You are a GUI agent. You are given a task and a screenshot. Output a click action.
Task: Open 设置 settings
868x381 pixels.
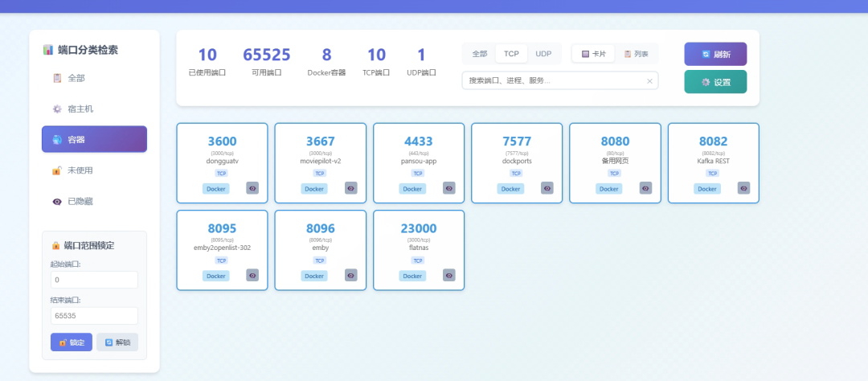tap(715, 82)
